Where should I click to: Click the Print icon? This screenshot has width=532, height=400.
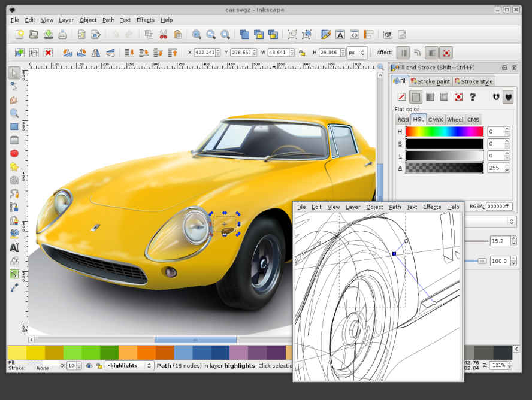click(x=62, y=34)
